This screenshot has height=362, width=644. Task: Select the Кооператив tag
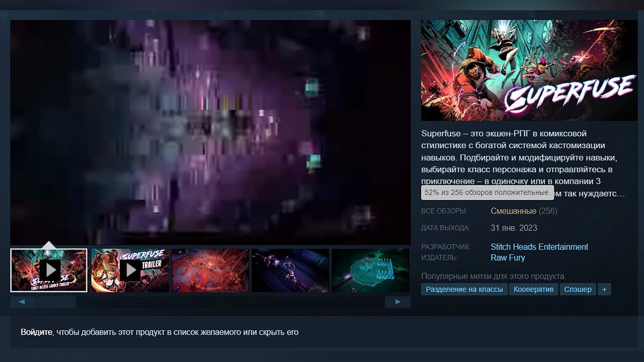[x=533, y=290]
